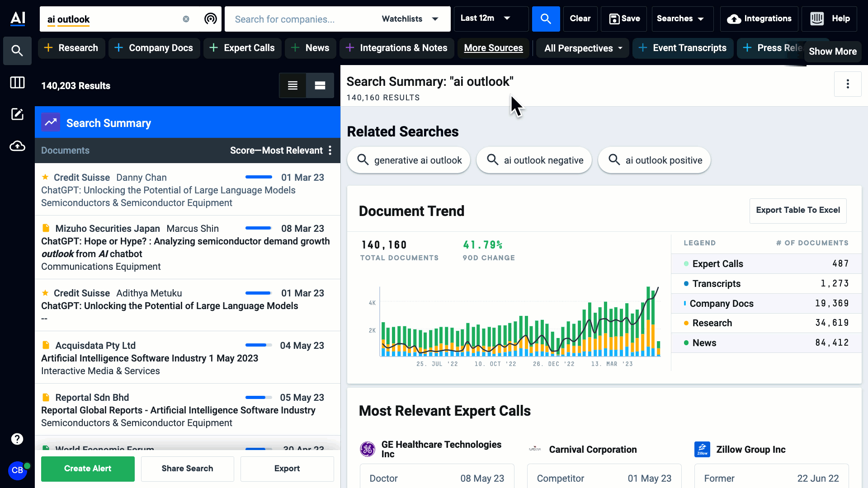Open Carnival Competitor expert call card
Screen dimensions: 868x488
(604, 476)
